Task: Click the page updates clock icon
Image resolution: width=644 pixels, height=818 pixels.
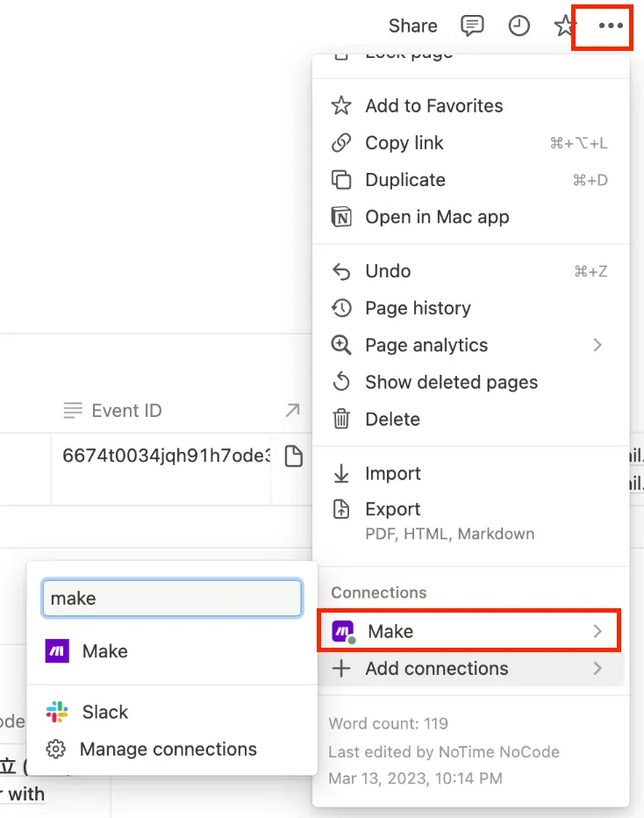Action: 519,26
